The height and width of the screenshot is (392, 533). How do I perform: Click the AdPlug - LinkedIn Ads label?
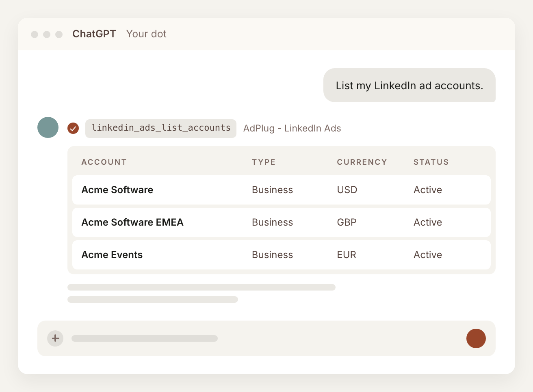click(292, 128)
